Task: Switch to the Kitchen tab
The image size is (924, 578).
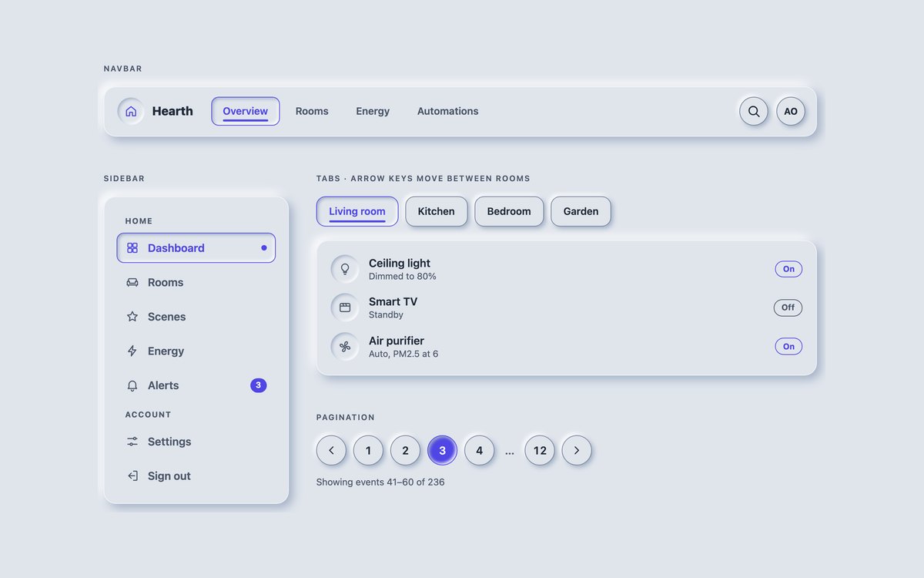Action: [437, 211]
